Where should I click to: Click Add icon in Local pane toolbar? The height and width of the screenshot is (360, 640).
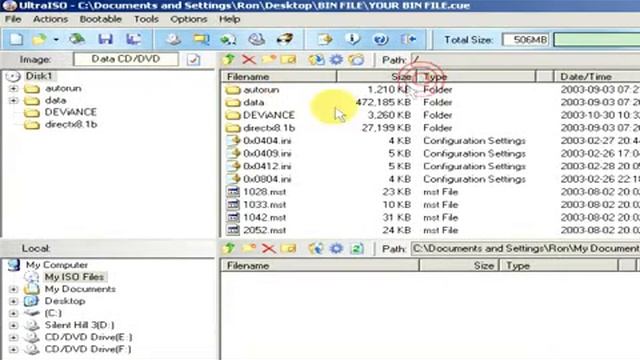(x=316, y=248)
